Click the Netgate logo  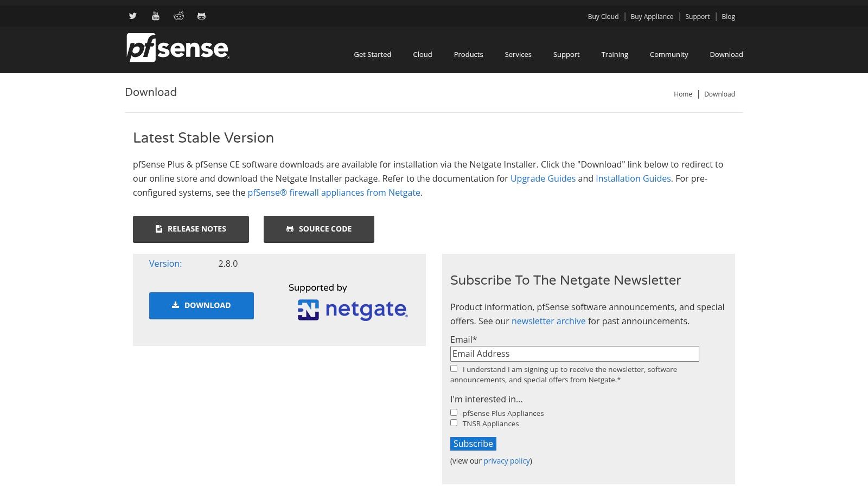click(352, 309)
